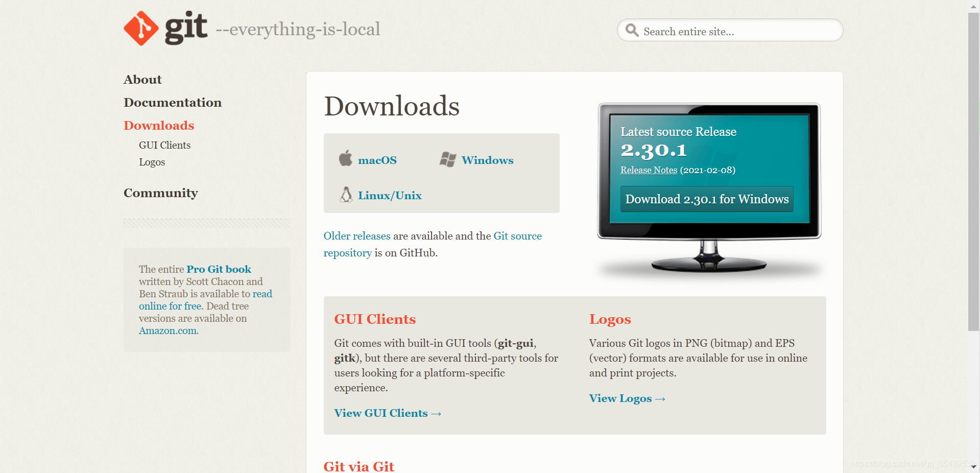Screen dimensions: 980x473
Task: Click scrollbar down arrow
Action: (973, 466)
